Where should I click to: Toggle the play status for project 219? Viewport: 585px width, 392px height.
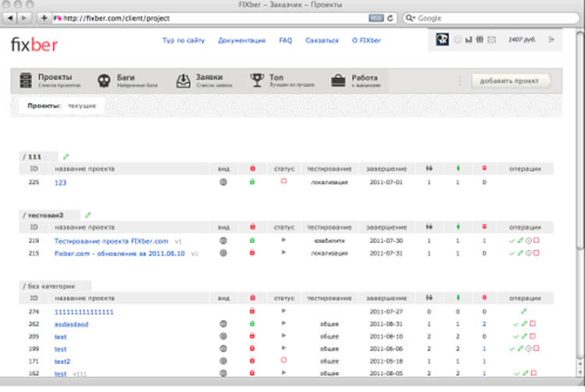(x=284, y=242)
